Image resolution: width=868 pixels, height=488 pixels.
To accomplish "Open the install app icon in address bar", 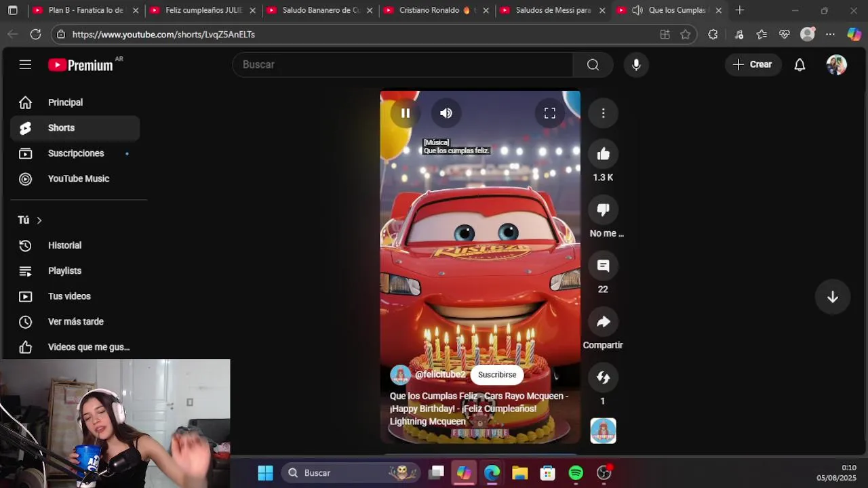I will coord(665,35).
